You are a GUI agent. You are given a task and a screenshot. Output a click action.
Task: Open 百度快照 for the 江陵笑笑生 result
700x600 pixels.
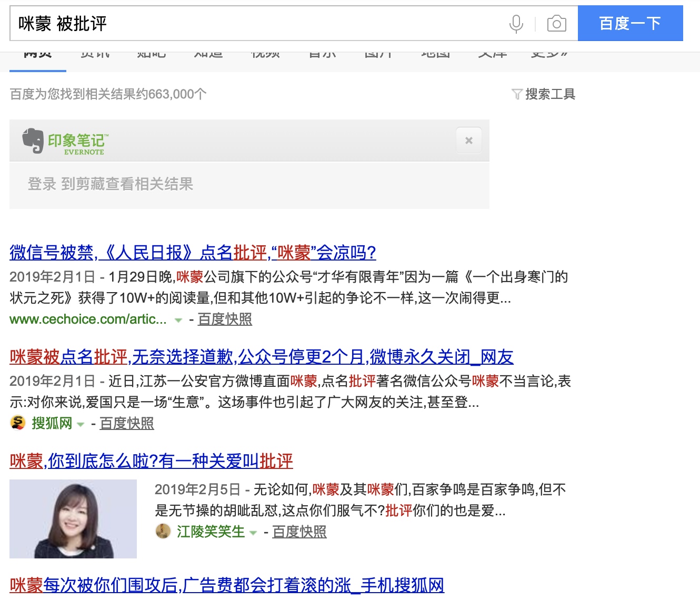(299, 532)
